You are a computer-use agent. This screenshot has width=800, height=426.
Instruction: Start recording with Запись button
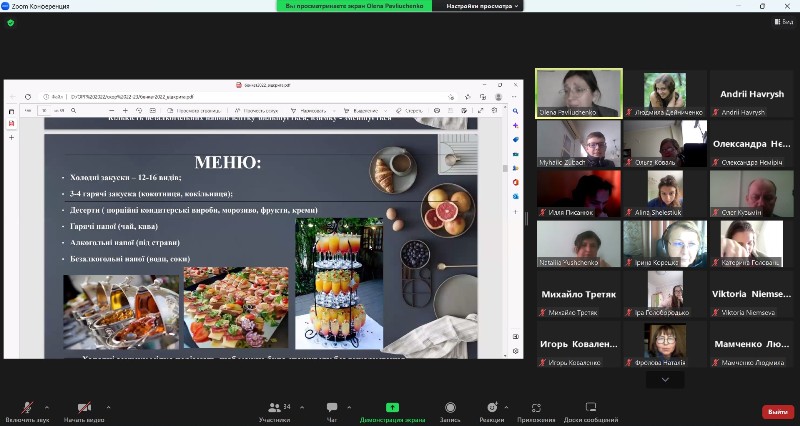(450, 412)
